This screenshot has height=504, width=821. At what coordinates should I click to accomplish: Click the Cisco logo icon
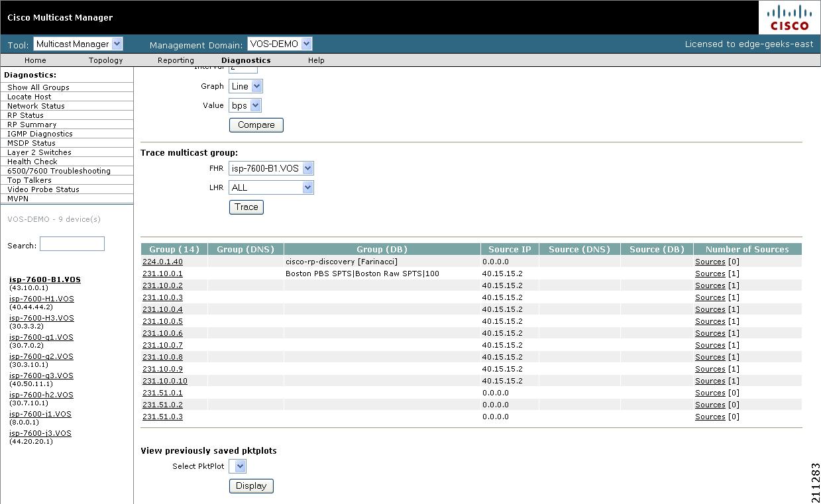click(789, 17)
